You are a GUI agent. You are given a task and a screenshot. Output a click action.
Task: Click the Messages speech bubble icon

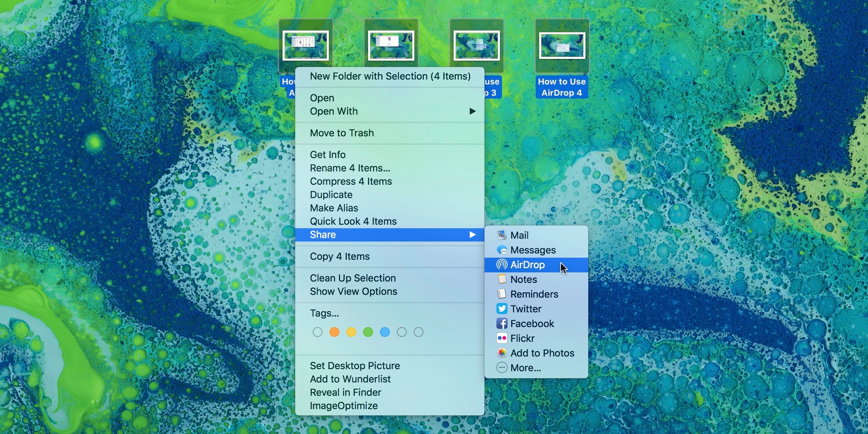click(502, 250)
